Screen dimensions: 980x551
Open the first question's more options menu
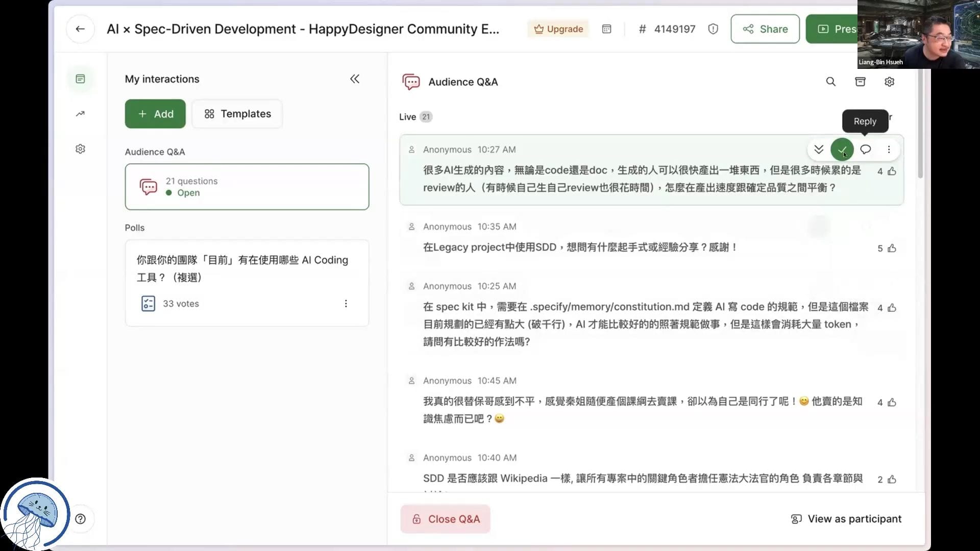pos(889,149)
